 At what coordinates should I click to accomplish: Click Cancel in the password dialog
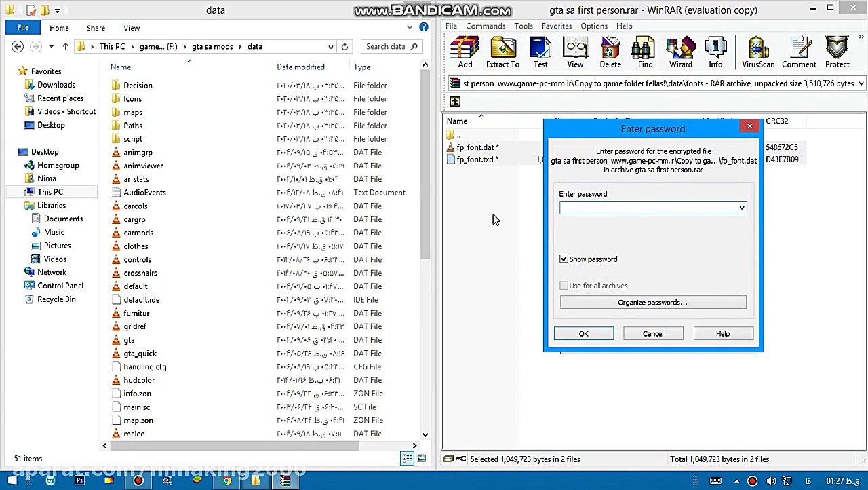pos(653,333)
